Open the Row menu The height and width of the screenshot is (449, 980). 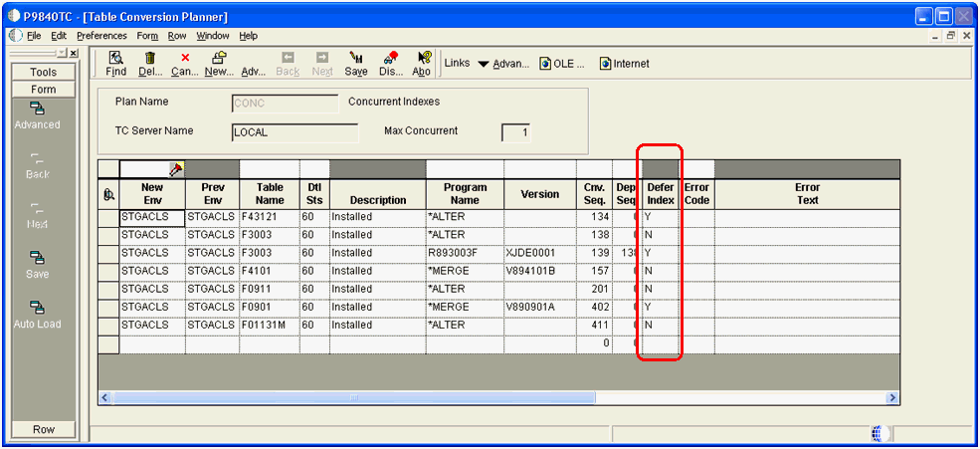point(176,36)
